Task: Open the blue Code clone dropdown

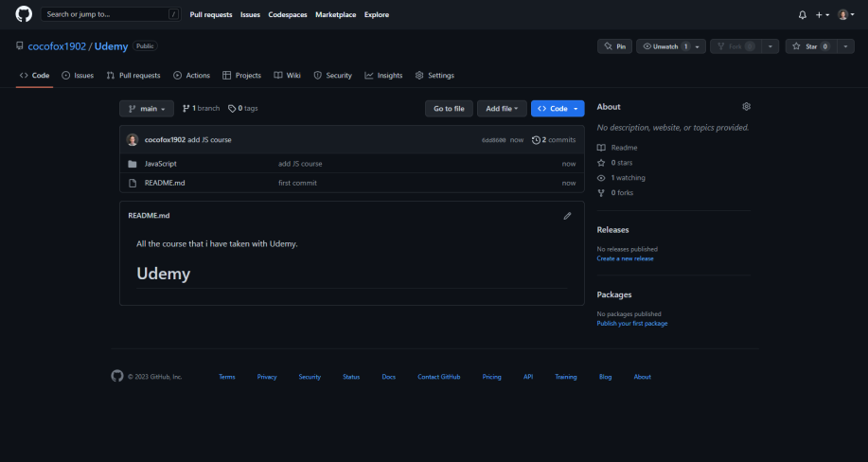Action: pyautogui.click(x=558, y=109)
